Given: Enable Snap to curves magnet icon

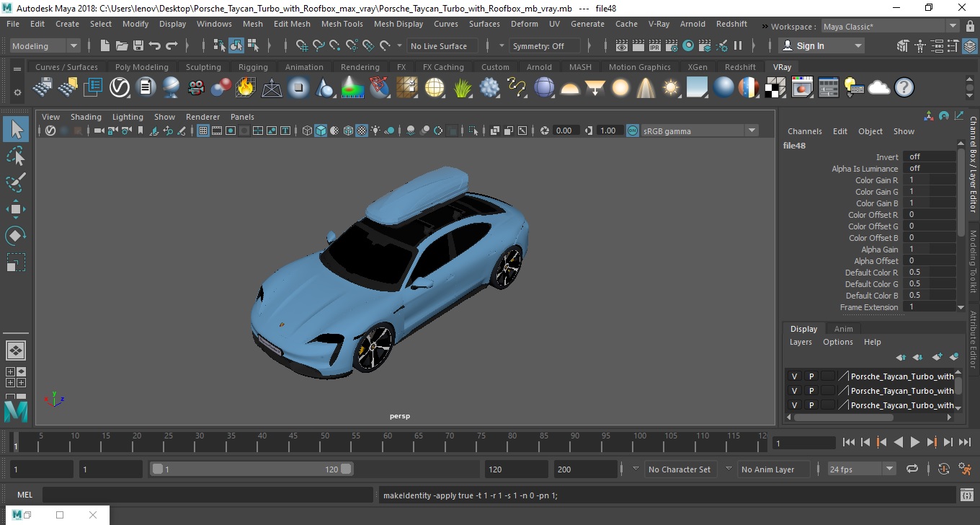Looking at the screenshot, I should coord(318,45).
